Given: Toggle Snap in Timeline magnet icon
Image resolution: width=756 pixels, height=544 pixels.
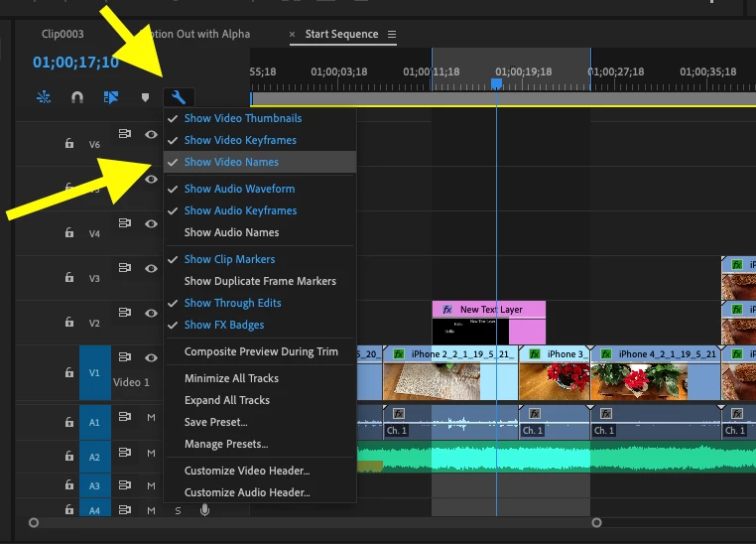Looking at the screenshot, I should coord(77,97).
